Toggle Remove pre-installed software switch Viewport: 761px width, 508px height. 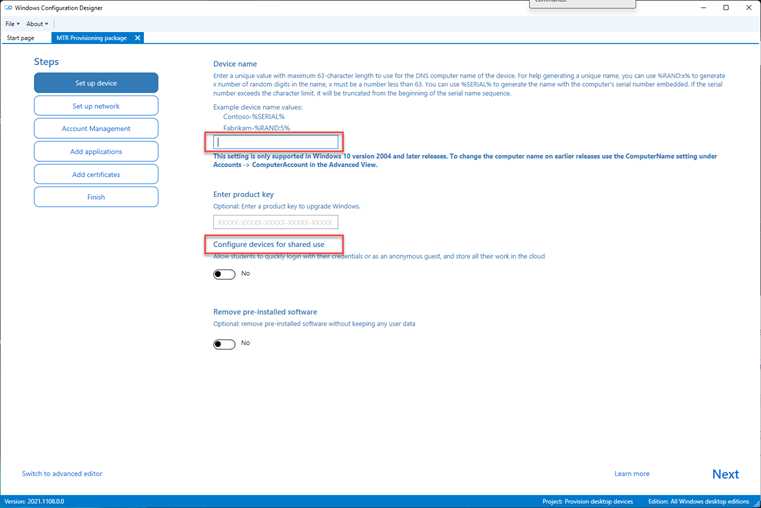224,344
